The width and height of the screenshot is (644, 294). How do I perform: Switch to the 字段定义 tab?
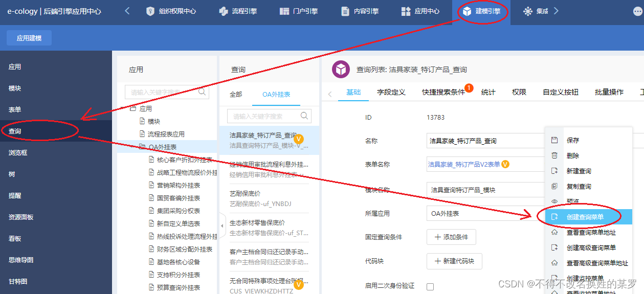(391, 92)
